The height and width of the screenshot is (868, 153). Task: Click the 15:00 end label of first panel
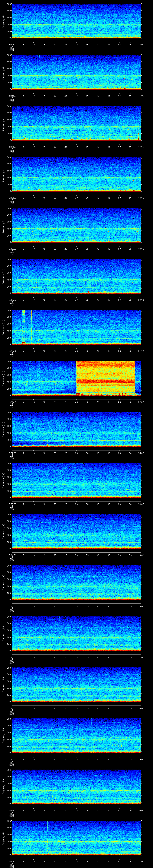coord(141,44)
